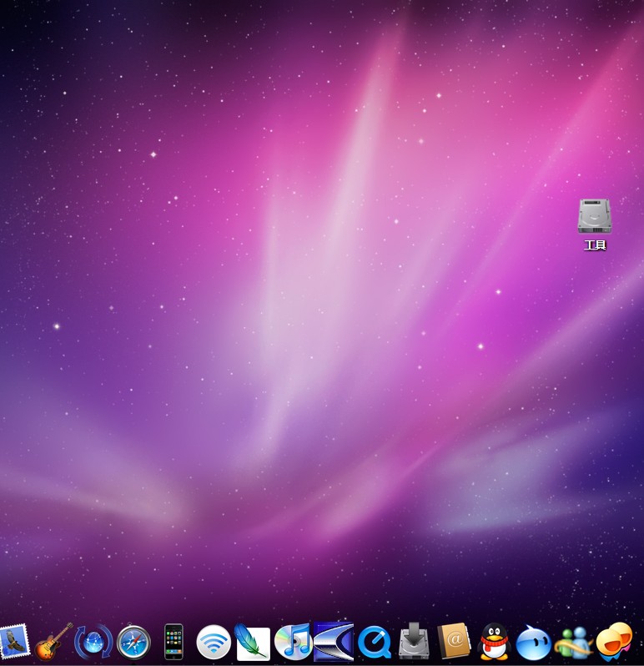Open the iPhone icon in dock

coord(174,642)
